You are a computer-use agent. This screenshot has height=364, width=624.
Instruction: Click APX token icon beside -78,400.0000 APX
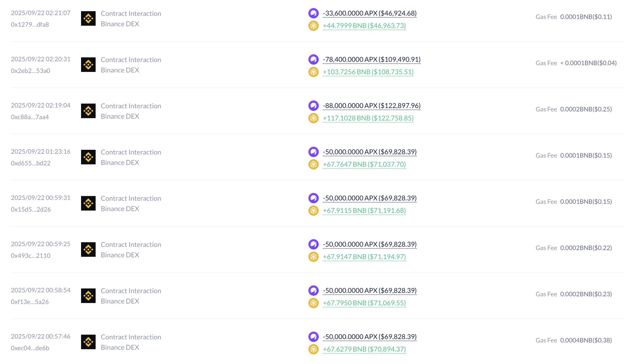[313, 59]
